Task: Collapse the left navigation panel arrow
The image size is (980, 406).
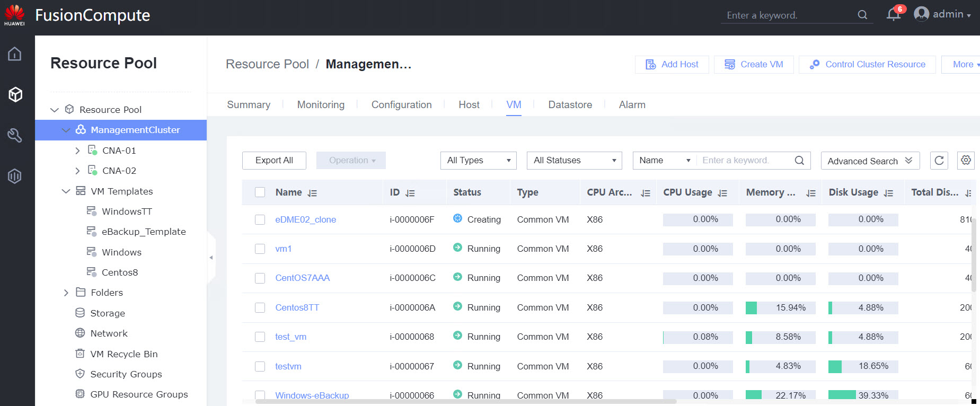Action: point(211,258)
